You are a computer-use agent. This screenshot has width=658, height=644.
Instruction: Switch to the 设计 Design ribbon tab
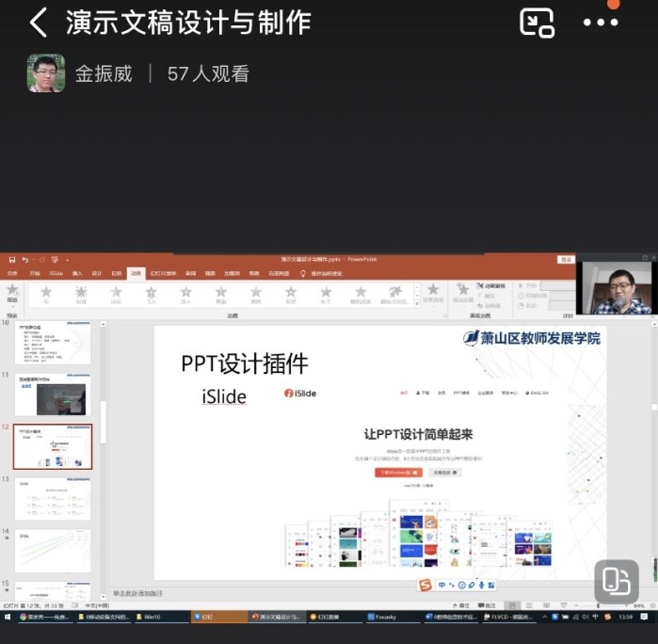tap(97, 273)
